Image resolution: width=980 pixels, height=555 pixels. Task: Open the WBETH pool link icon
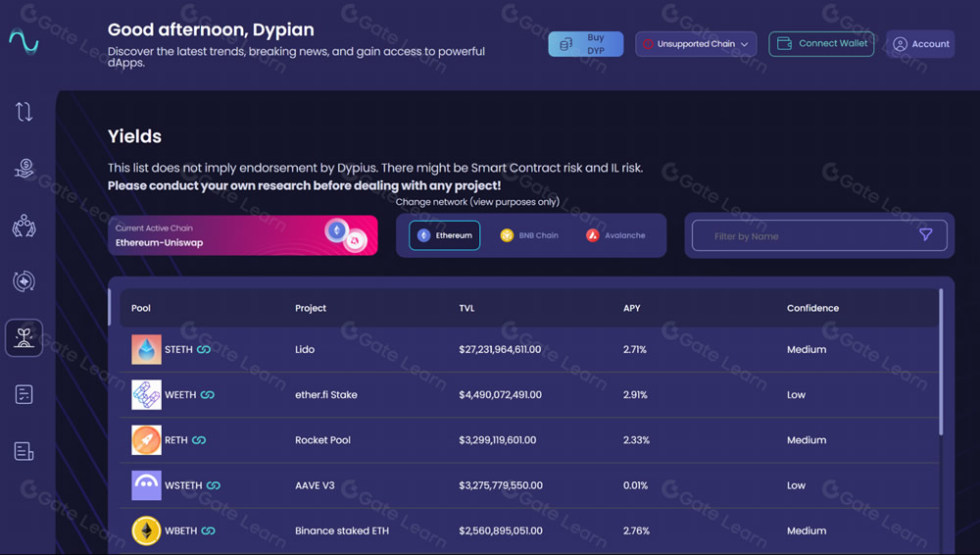pos(208,530)
